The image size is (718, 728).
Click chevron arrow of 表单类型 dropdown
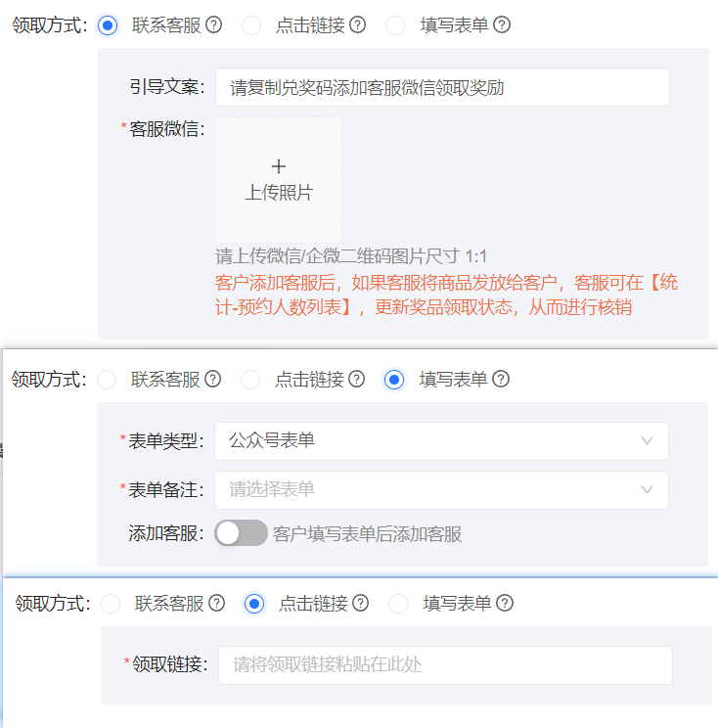647,440
